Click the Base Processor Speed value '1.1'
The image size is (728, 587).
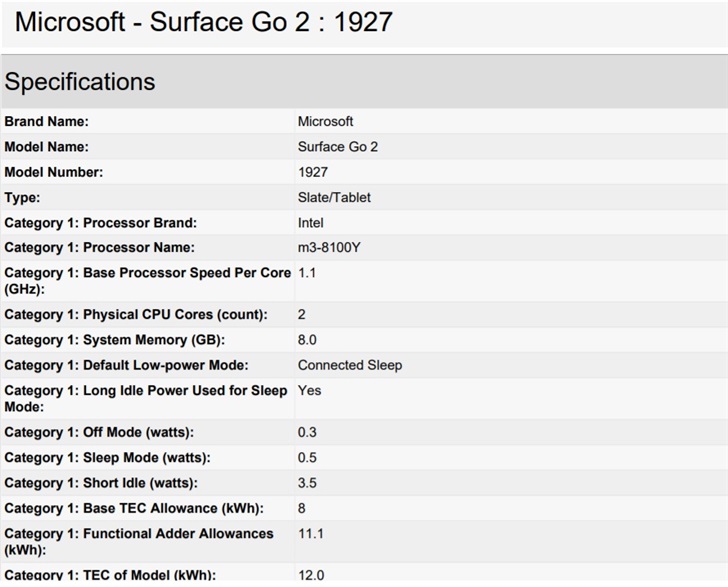coord(307,272)
